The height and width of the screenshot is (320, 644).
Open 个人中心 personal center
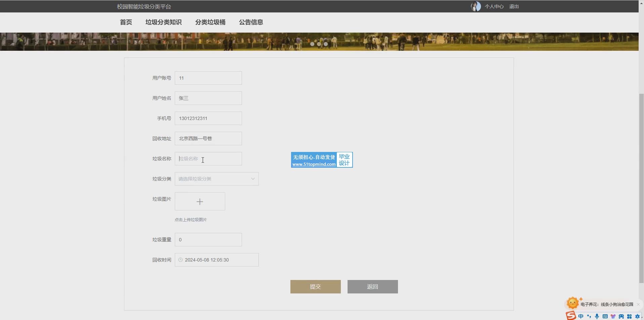[494, 6]
